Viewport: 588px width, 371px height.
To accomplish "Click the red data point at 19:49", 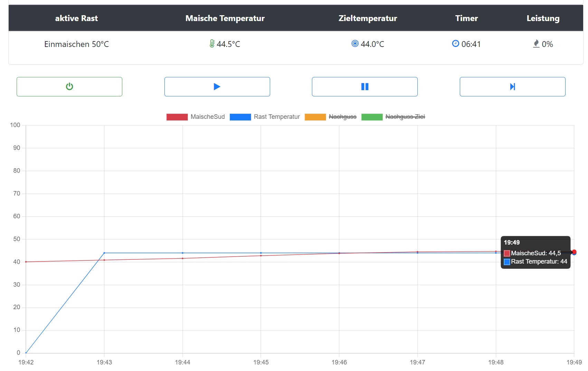I will coord(574,252).
